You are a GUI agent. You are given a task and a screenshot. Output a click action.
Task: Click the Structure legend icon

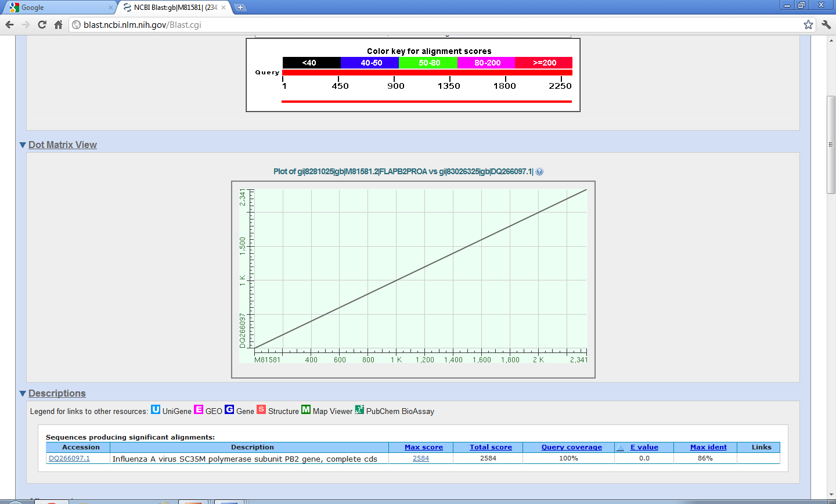(261, 409)
